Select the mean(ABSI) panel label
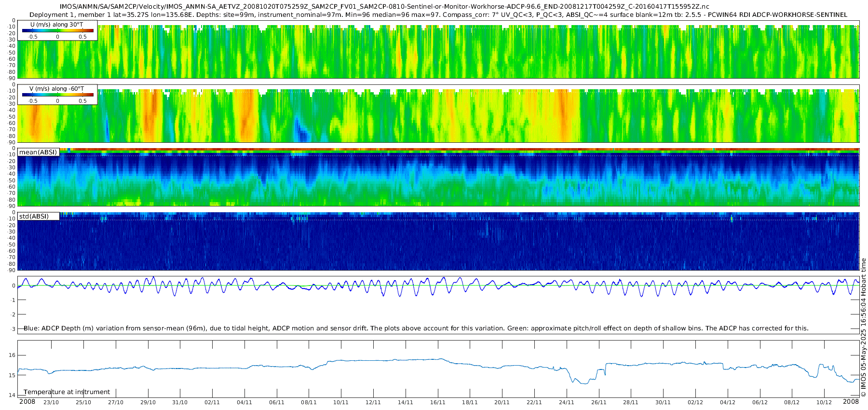Screen dimensions: 868x410 point(38,152)
